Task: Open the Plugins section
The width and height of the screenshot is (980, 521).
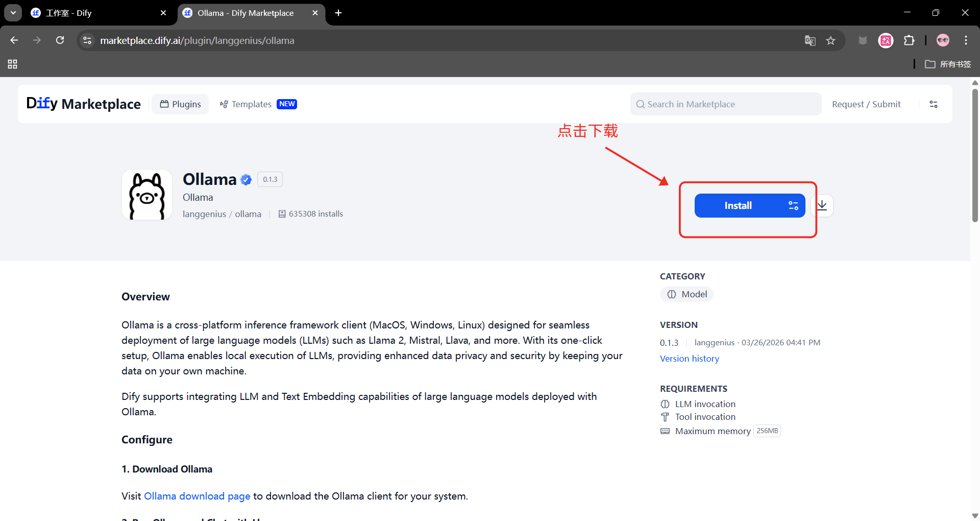Action: point(180,104)
